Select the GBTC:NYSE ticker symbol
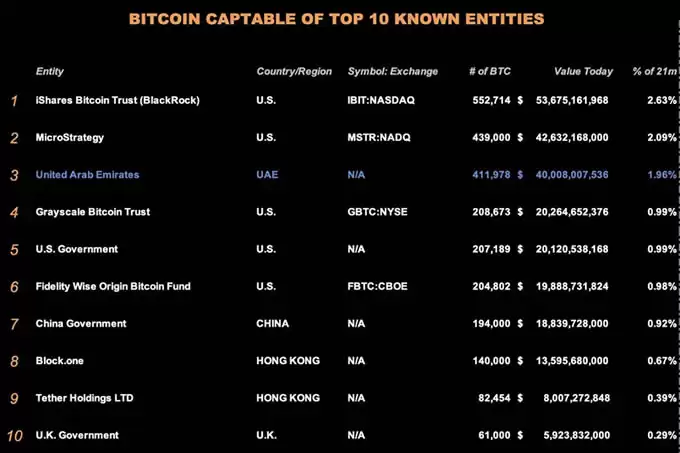 pos(377,212)
